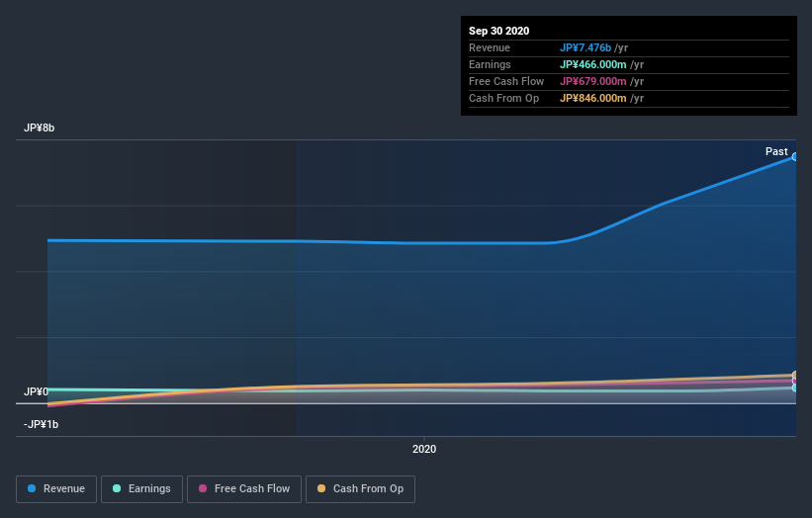The width and height of the screenshot is (812, 518).
Task: Click the Cash From Op label in tooltip
Action: [x=503, y=98]
